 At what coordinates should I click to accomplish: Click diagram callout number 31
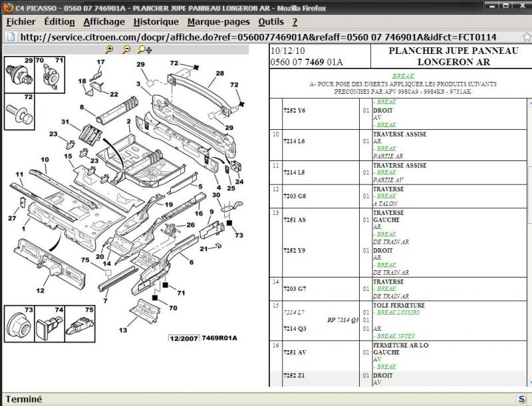(x=65, y=122)
